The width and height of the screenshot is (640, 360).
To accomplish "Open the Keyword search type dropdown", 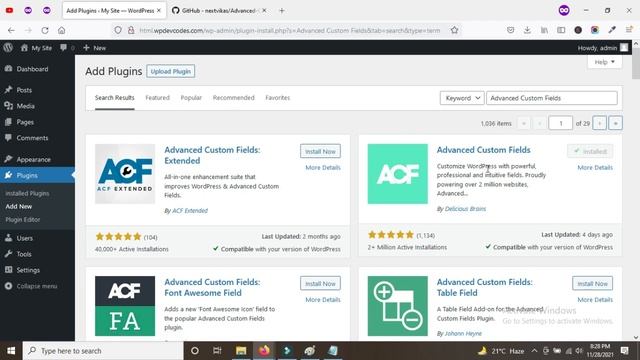I will coord(462,98).
